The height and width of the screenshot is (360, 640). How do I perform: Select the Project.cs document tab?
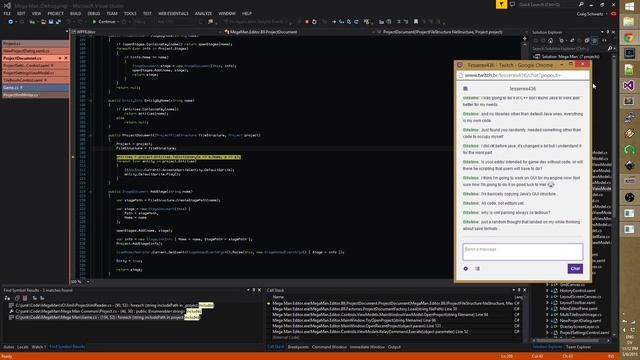click(x=35, y=43)
